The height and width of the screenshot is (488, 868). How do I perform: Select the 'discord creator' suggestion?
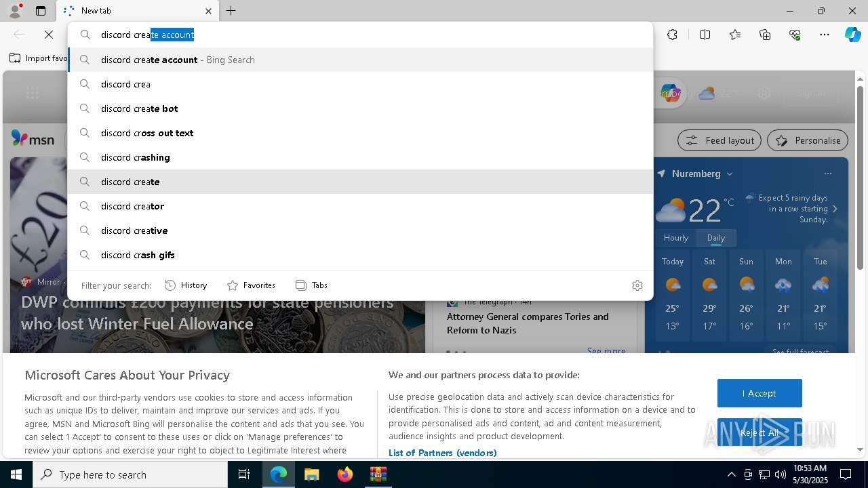[x=360, y=206]
